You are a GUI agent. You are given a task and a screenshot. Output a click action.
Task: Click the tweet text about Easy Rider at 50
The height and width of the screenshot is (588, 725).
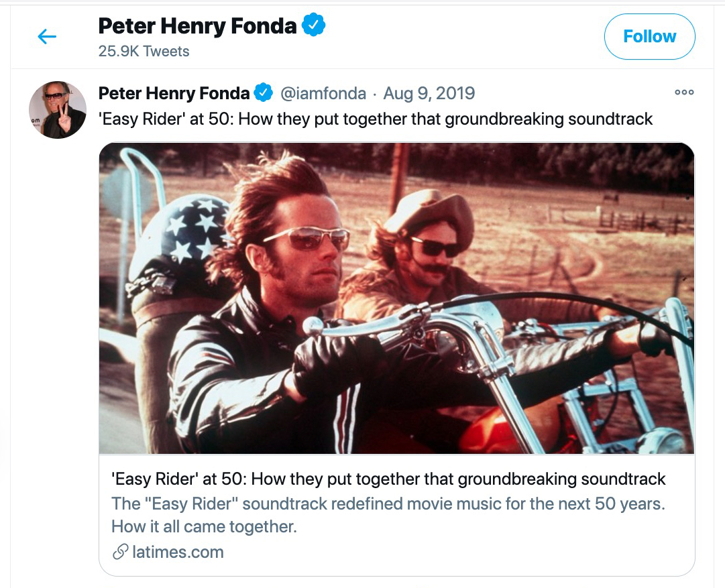click(x=376, y=119)
